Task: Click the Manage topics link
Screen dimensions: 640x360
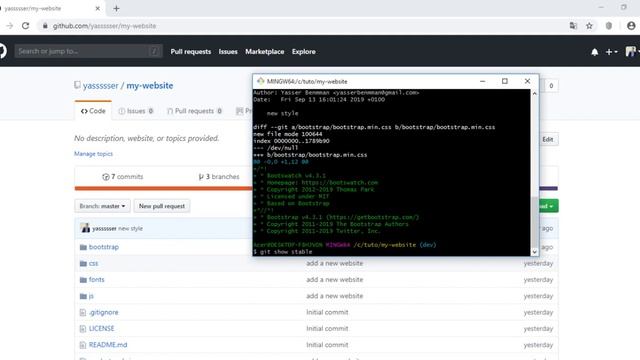Action: pyautogui.click(x=93, y=154)
